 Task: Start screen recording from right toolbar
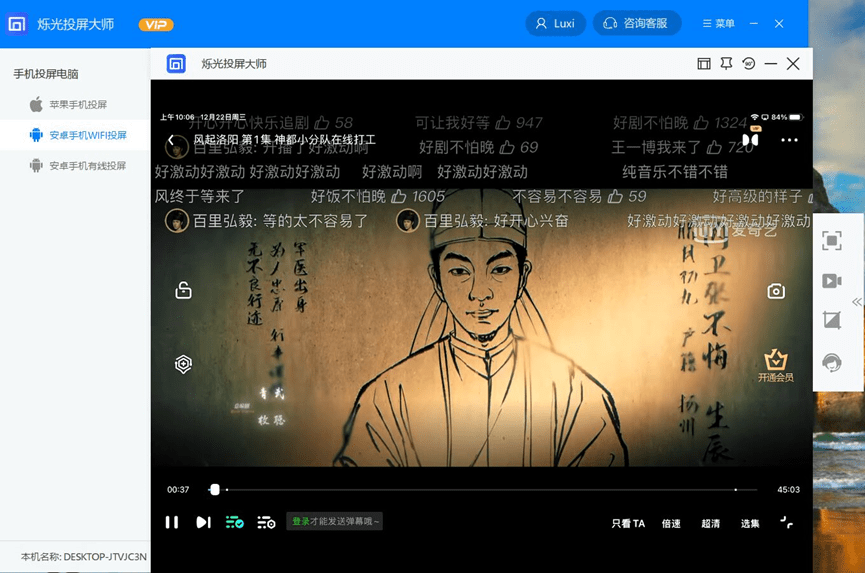pyautogui.click(x=831, y=281)
